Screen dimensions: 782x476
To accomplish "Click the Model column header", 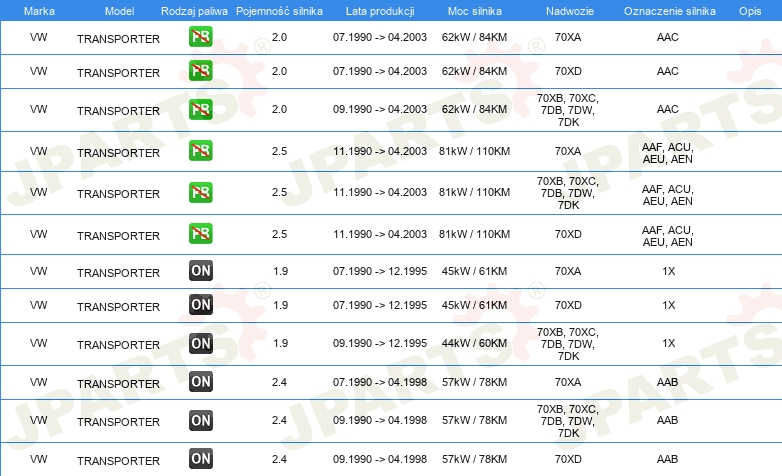I will (119, 11).
